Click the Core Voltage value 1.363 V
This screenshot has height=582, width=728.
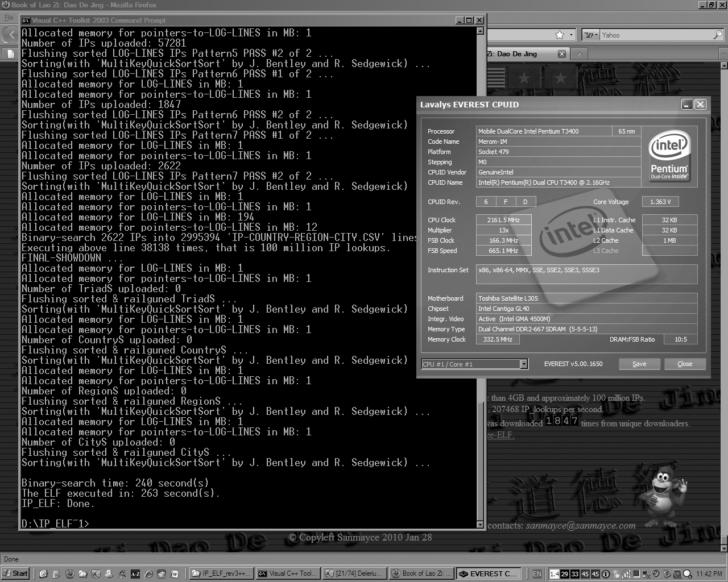(x=660, y=202)
